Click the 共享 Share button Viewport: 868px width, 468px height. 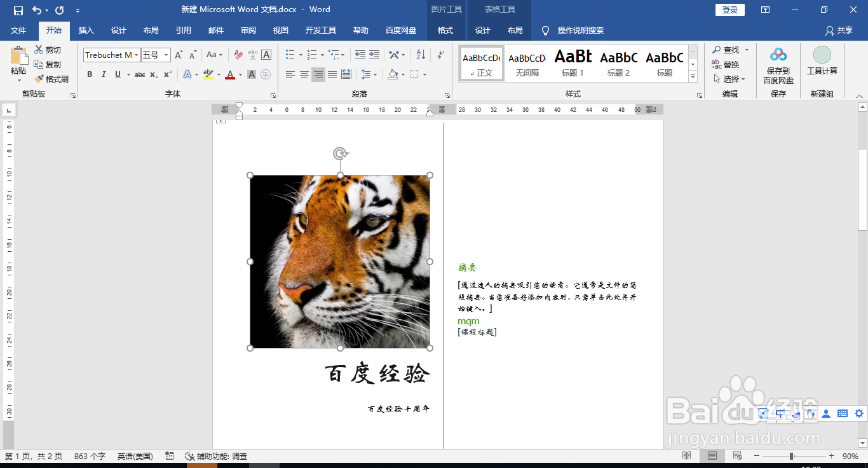coord(839,31)
